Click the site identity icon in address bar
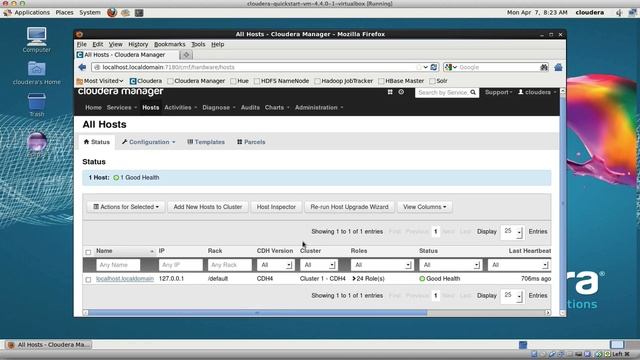 coord(97,67)
